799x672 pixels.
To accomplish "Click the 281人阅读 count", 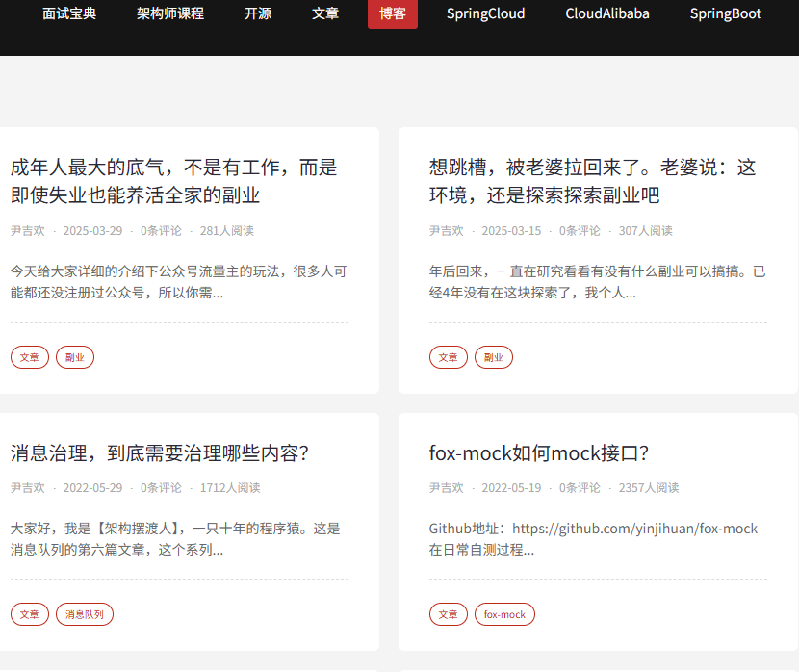I will click(227, 231).
